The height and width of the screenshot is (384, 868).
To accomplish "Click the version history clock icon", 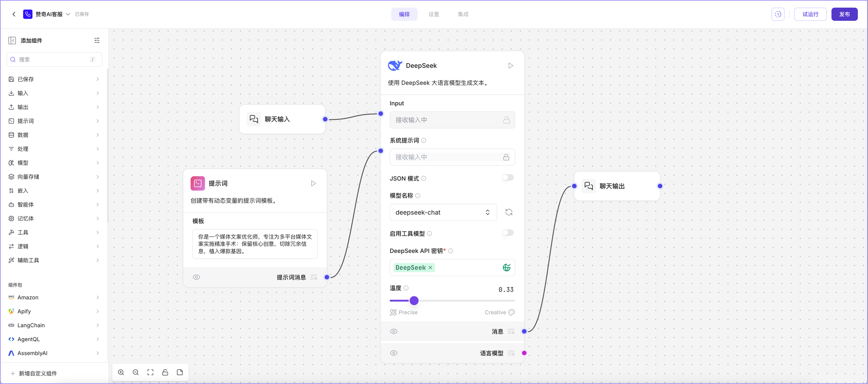I will [778, 14].
